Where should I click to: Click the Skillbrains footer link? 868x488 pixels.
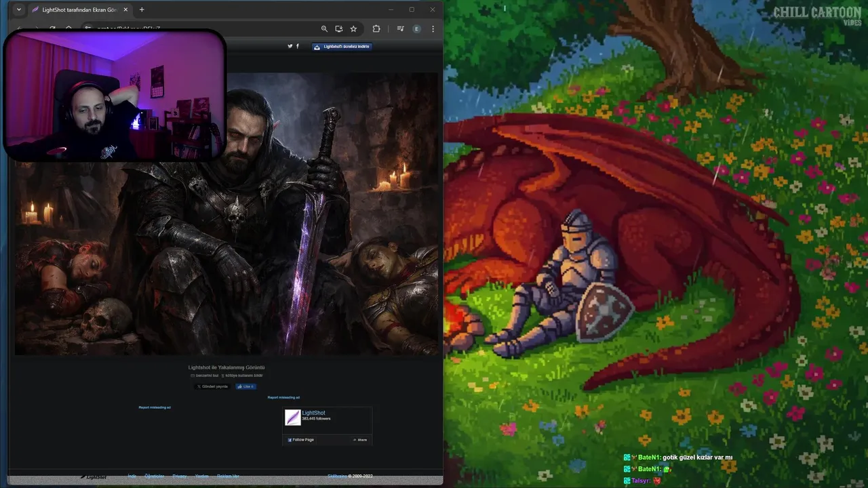click(337, 476)
